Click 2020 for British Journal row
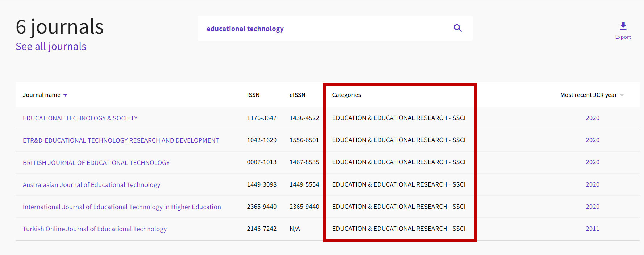Image resolution: width=644 pixels, height=255 pixels. [x=593, y=162]
